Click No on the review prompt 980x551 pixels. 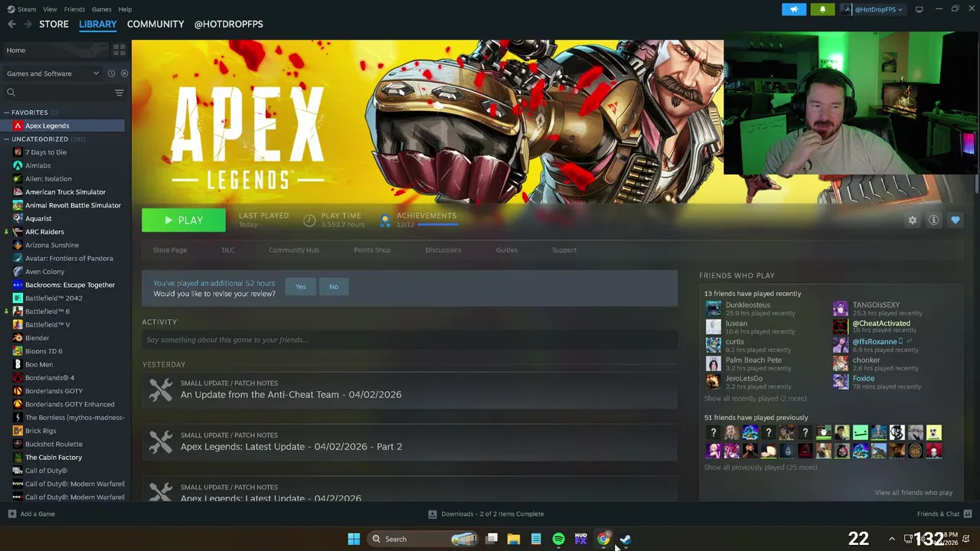333,286
